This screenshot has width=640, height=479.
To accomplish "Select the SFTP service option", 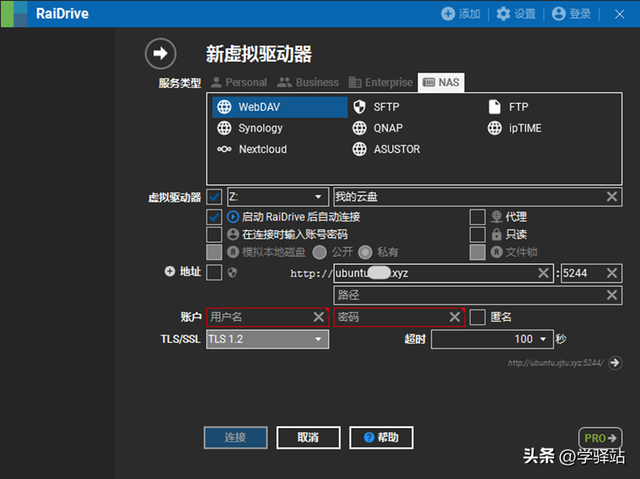I will [x=377, y=107].
